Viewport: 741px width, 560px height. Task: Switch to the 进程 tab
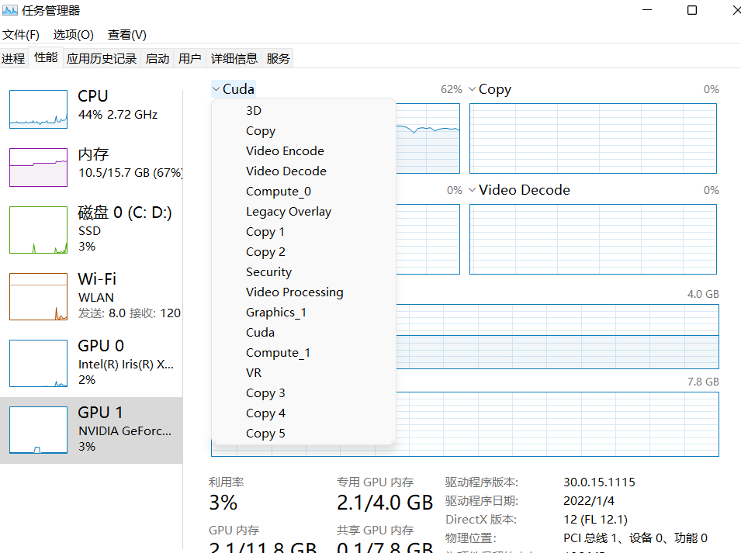[13, 57]
